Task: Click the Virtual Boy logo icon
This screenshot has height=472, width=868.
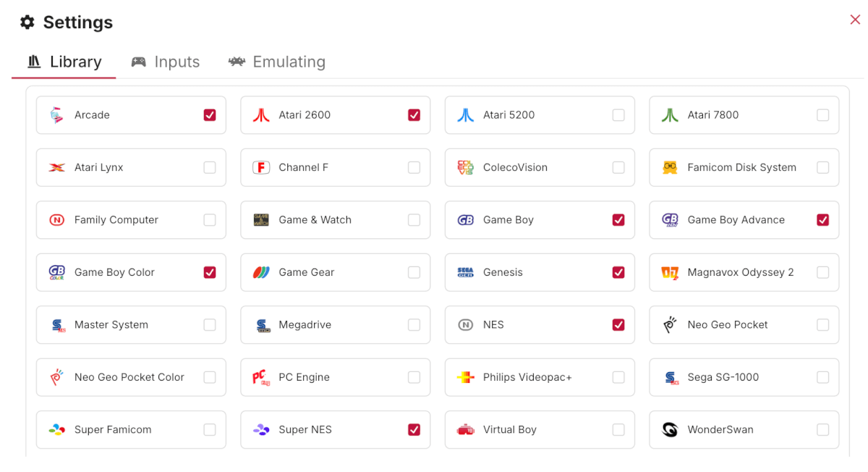Action: [465, 429]
